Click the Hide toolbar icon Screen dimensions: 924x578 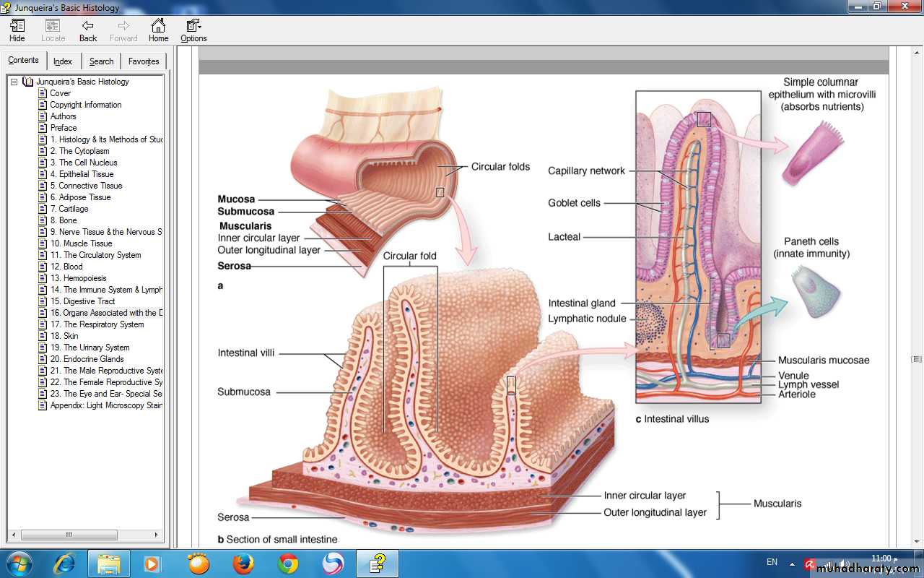[x=17, y=27]
